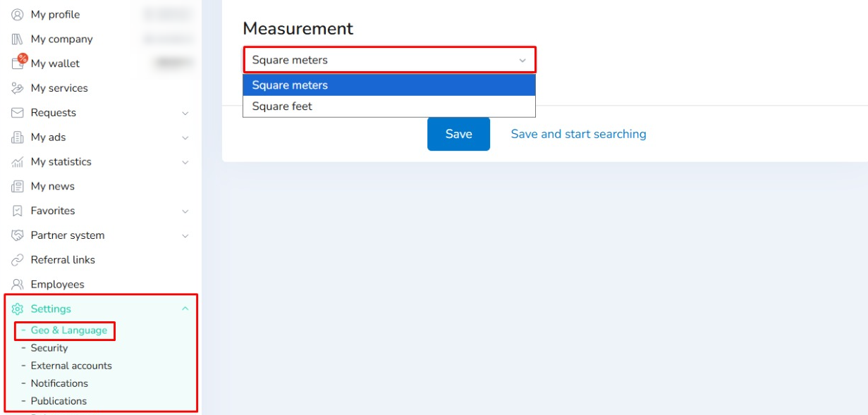The width and height of the screenshot is (868, 415).
Task: Open the My wallet icon with badge
Action: [18, 63]
